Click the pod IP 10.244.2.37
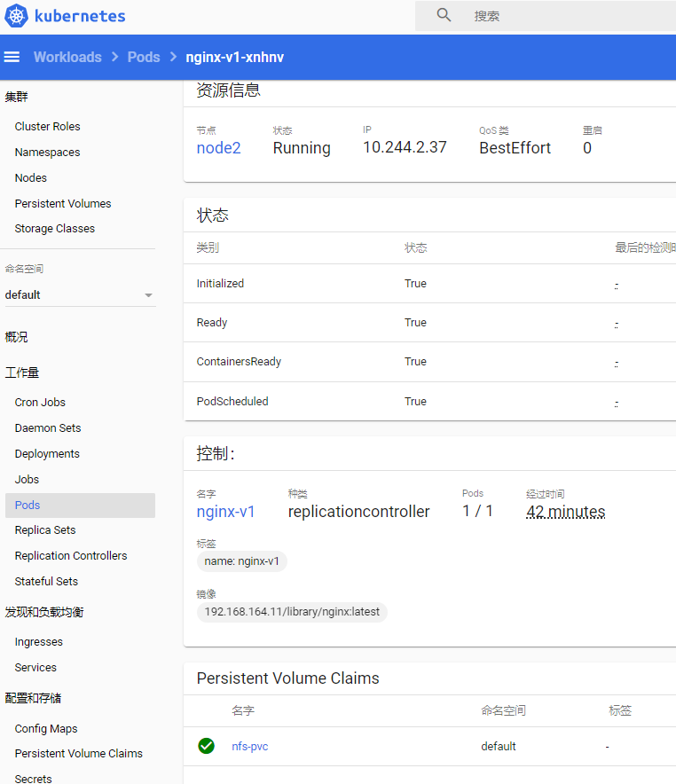 (405, 147)
